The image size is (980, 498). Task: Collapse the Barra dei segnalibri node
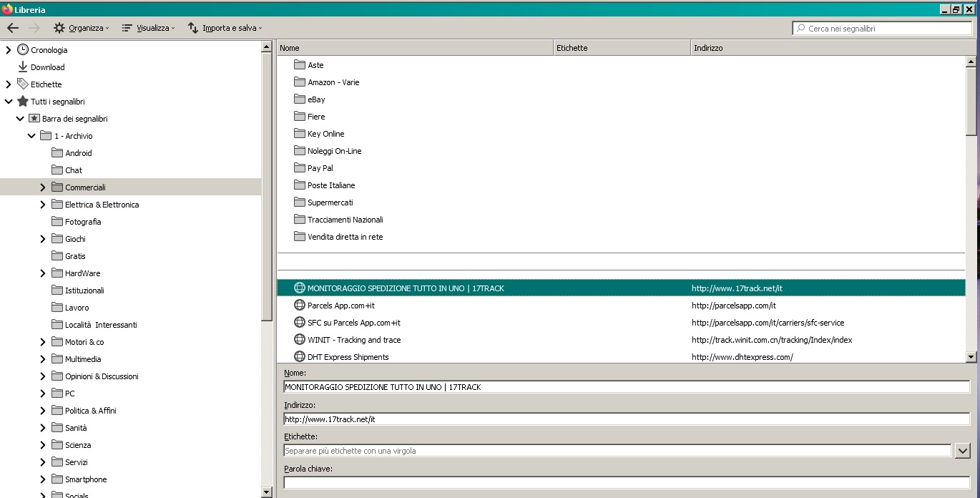click(20, 119)
